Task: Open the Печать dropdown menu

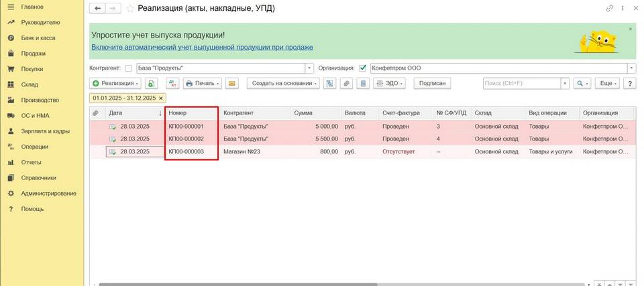Action: click(x=203, y=84)
